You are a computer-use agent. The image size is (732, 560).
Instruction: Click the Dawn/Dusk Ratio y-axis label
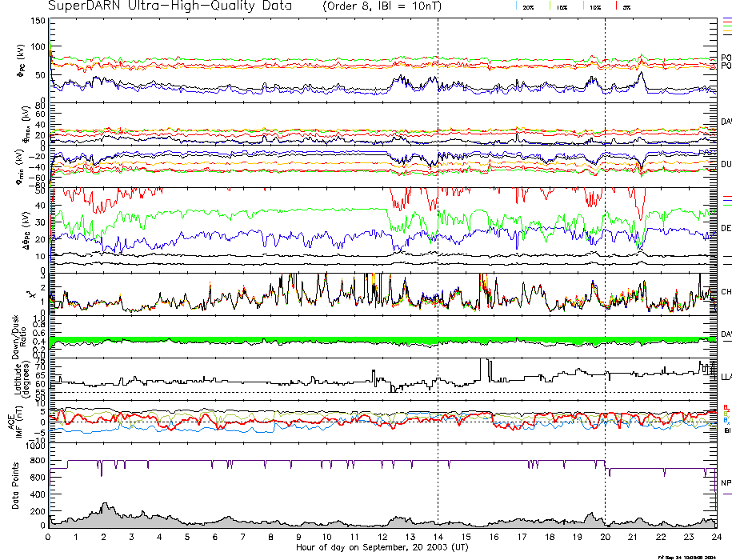point(13,337)
